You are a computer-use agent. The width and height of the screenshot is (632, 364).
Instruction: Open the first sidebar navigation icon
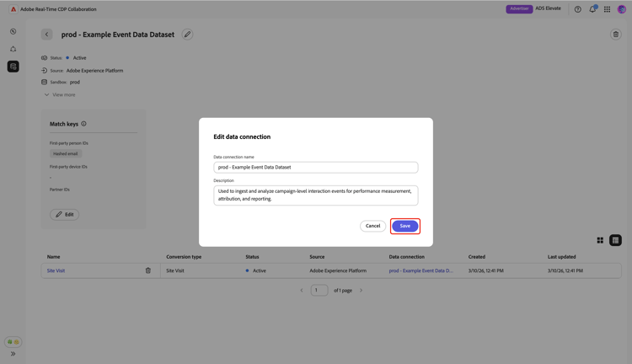click(x=13, y=31)
